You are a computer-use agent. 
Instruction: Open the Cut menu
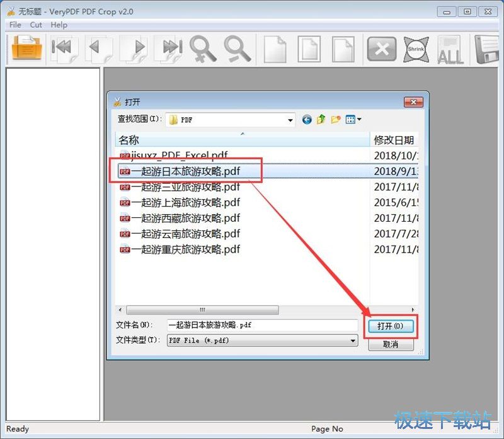tap(35, 25)
